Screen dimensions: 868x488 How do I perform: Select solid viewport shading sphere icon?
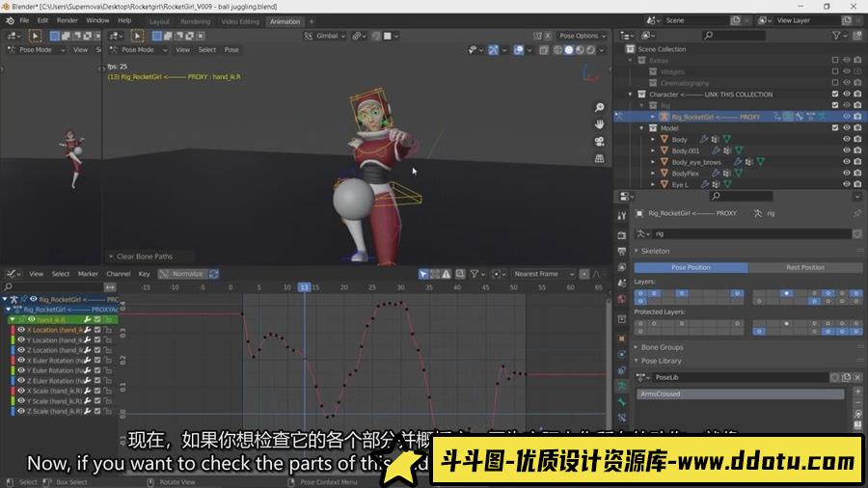(x=568, y=50)
